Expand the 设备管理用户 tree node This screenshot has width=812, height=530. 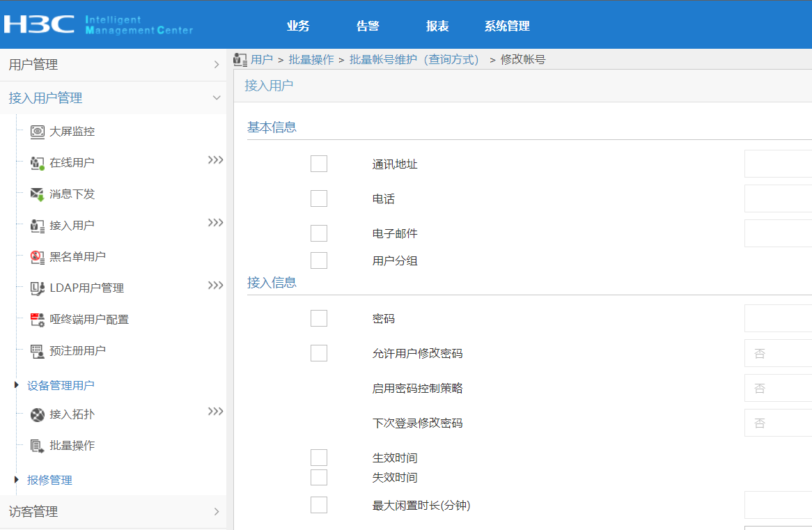pos(17,385)
